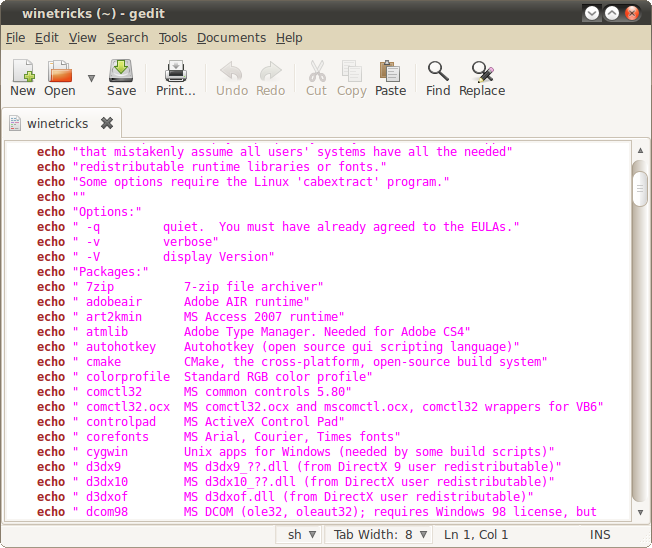Select the winetricks document tab

pyautogui.click(x=57, y=124)
